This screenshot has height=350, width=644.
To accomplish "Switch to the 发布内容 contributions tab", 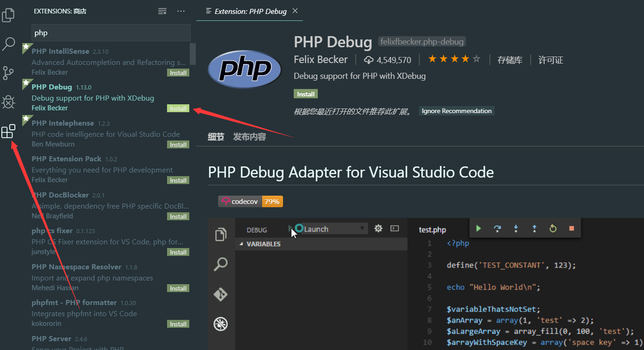I will pyautogui.click(x=250, y=137).
